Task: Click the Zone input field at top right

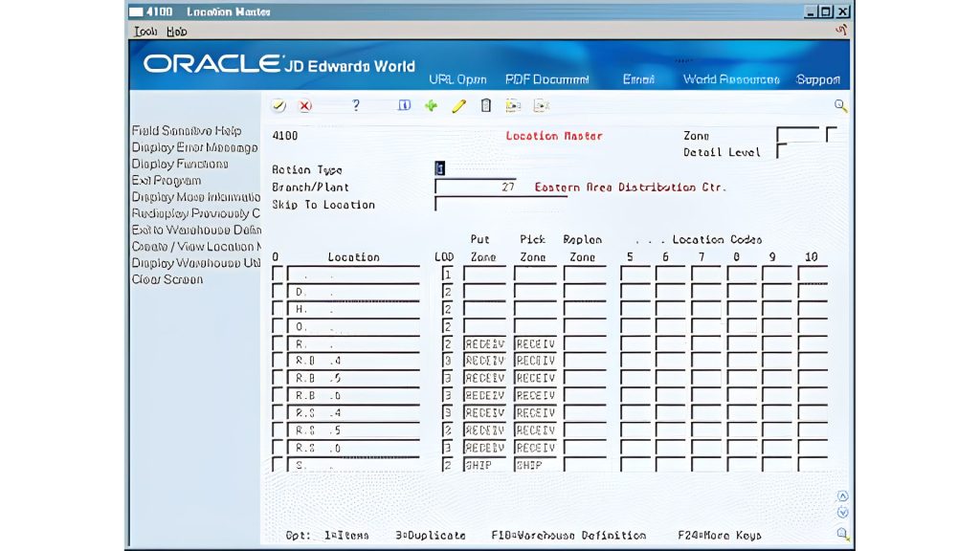Action: coord(797,135)
